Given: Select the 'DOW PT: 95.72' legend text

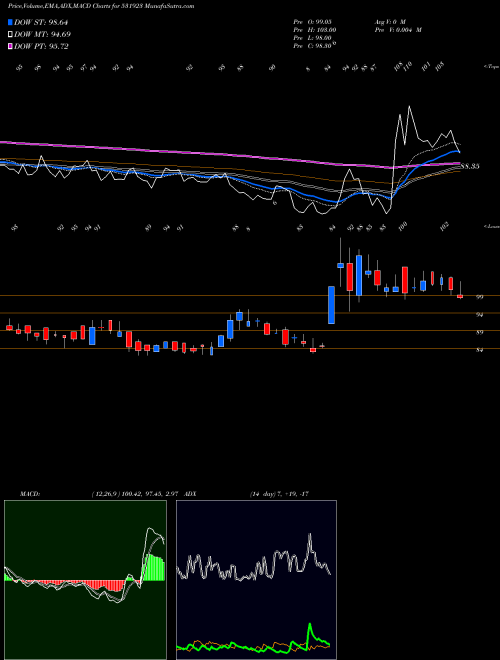Looking at the screenshot, I should pyautogui.click(x=41, y=47).
